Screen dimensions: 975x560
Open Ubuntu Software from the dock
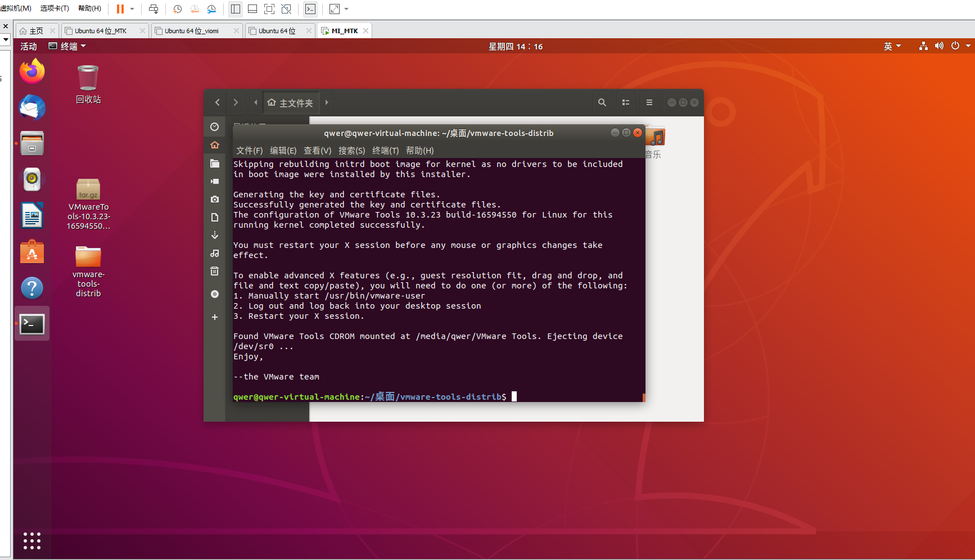click(32, 252)
